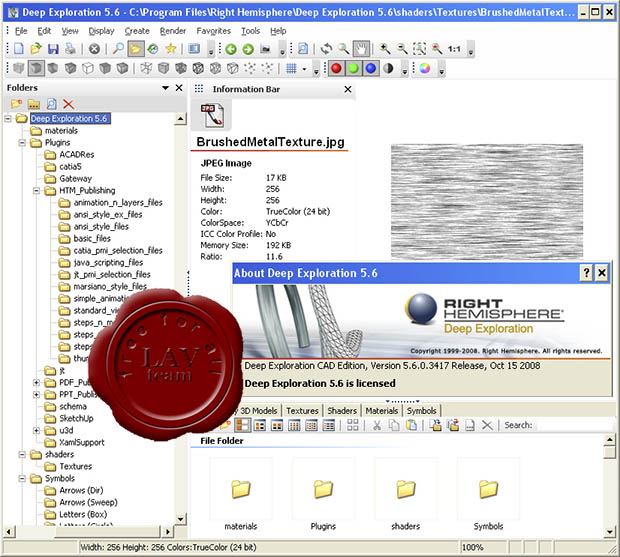Click the favorites star icon
The width and height of the screenshot is (620, 557).
[170, 49]
